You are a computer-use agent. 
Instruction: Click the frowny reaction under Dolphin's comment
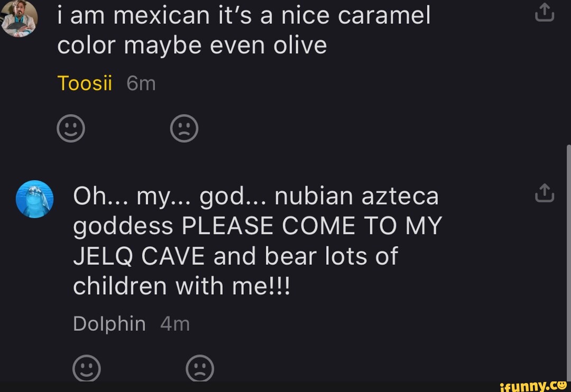tap(200, 368)
